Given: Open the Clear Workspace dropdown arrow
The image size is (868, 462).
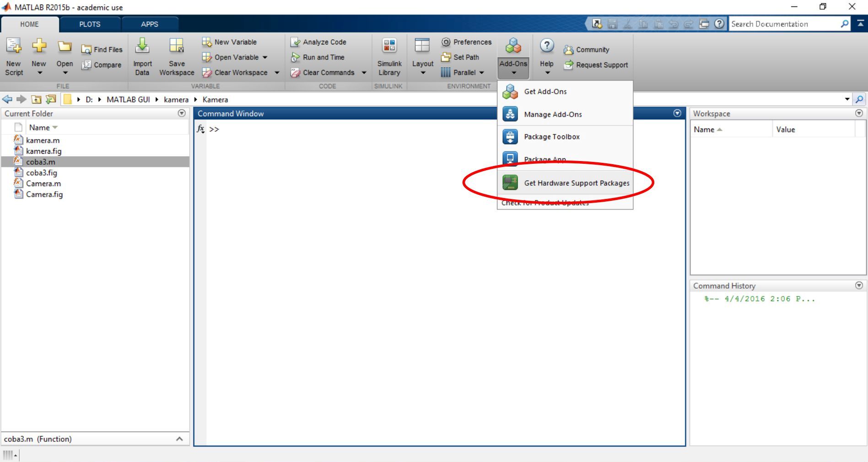Looking at the screenshot, I should coord(277,72).
